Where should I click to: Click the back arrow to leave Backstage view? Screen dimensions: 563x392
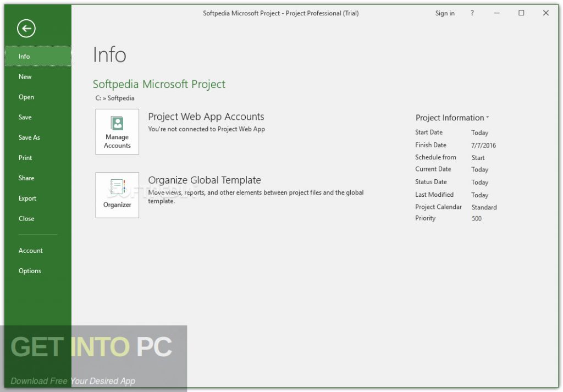[x=26, y=29]
